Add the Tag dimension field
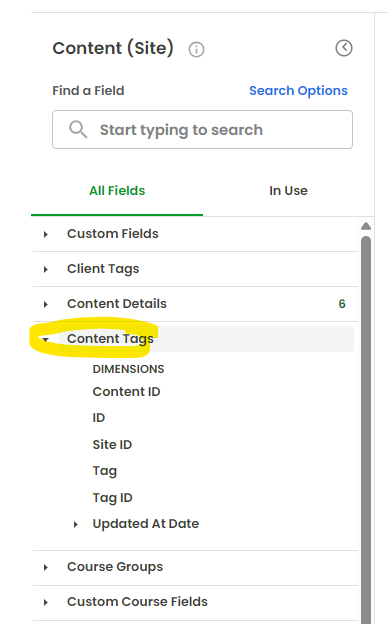Viewport: 388px width, 624px height. [105, 471]
